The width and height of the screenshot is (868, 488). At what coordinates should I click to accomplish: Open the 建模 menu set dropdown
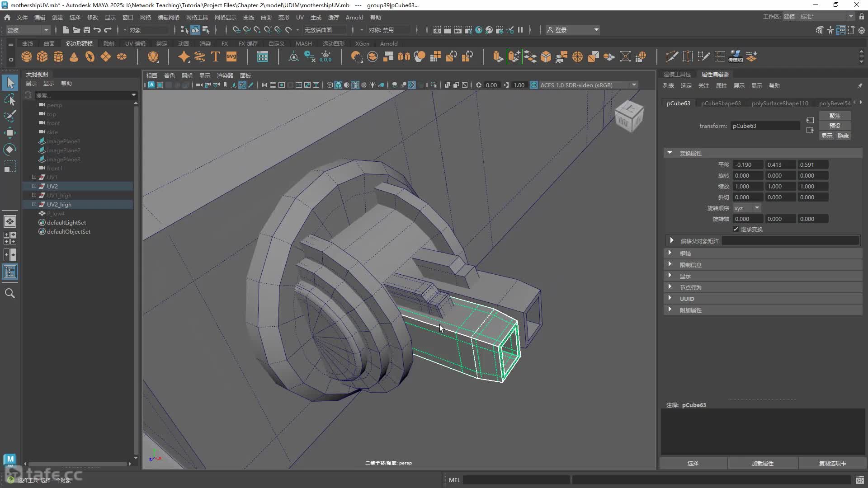28,30
